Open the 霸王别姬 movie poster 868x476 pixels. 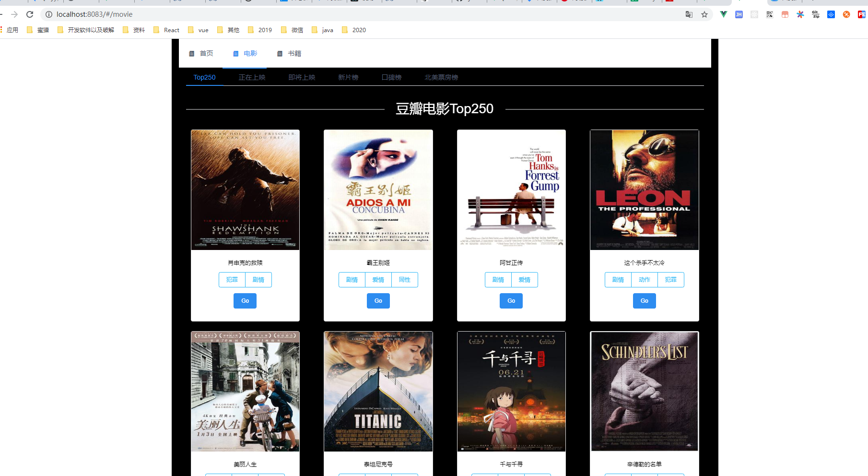pyautogui.click(x=378, y=190)
